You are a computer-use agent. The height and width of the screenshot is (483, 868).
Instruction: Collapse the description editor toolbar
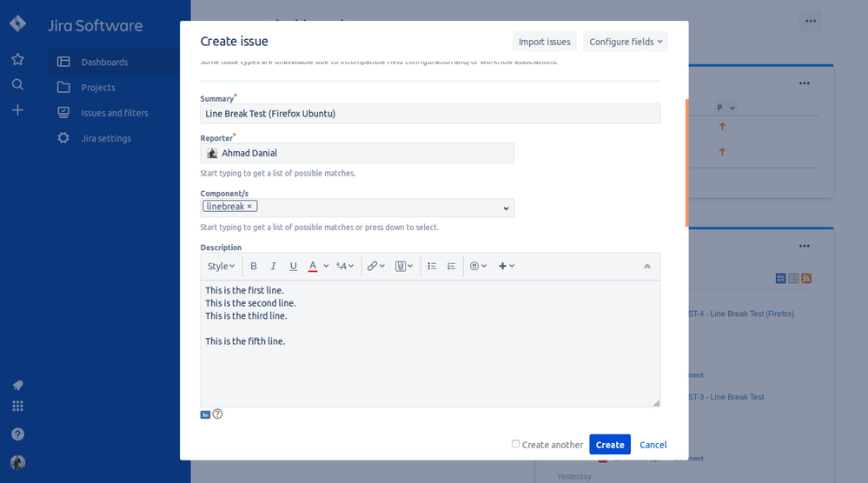[x=647, y=266]
